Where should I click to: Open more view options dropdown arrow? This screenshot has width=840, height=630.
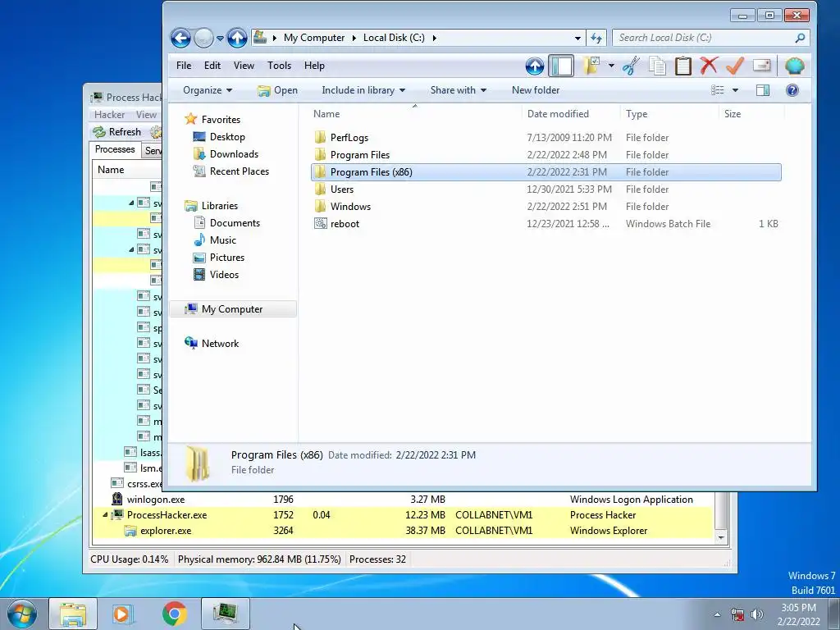coord(736,90)
